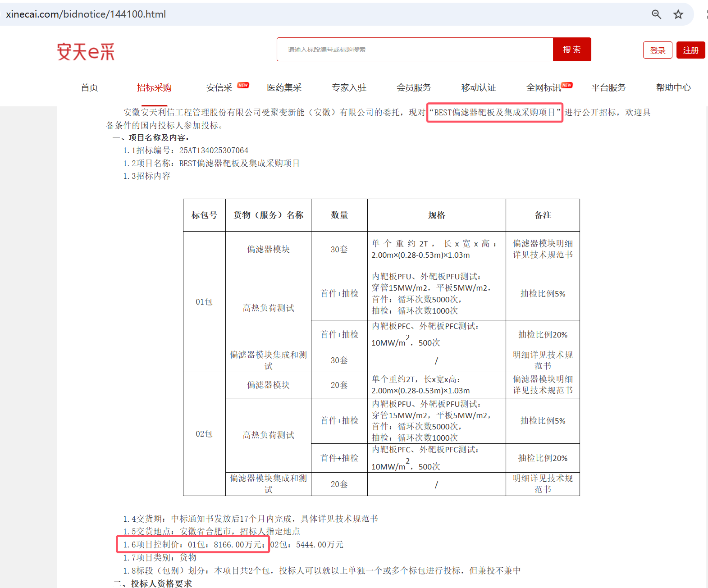Viewport: 708px width, 588px height.
Task: Click the 规格 table header
Action: [x=437, y=215]
